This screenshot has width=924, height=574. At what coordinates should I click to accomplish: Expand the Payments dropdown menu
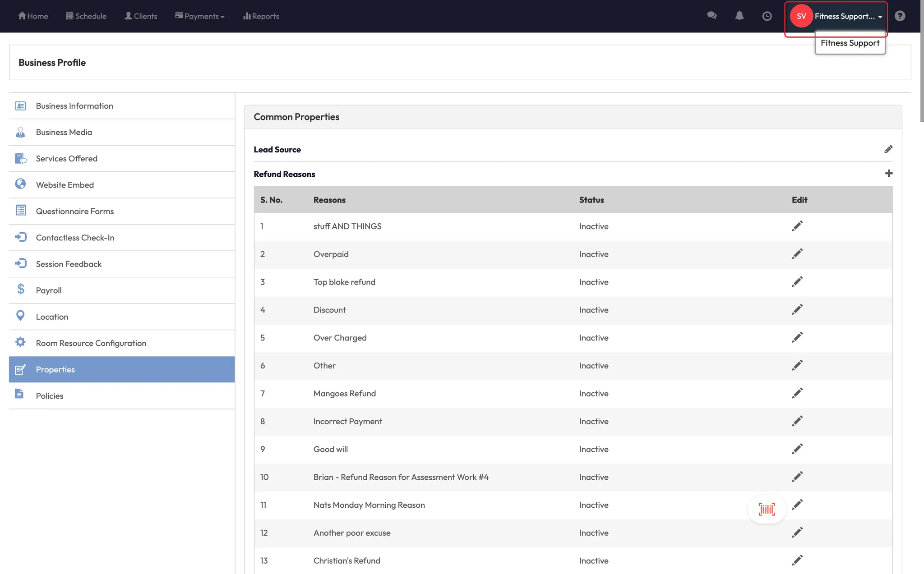[200, 16]
